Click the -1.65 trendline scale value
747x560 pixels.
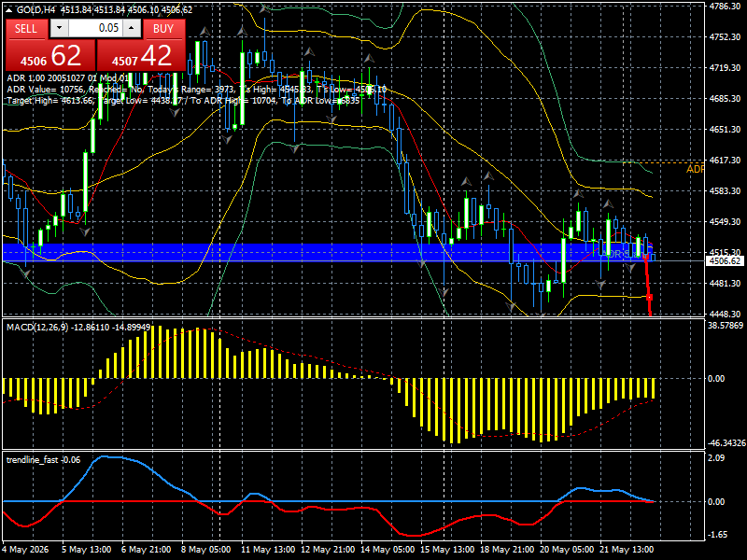pos(718,535)
